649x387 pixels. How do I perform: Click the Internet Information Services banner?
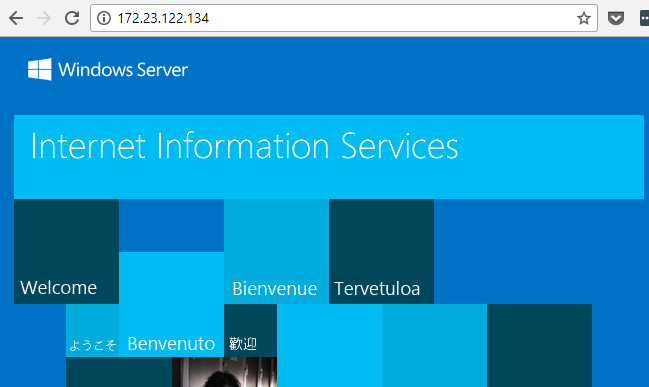pyautogui.click(x=329, y=157)
